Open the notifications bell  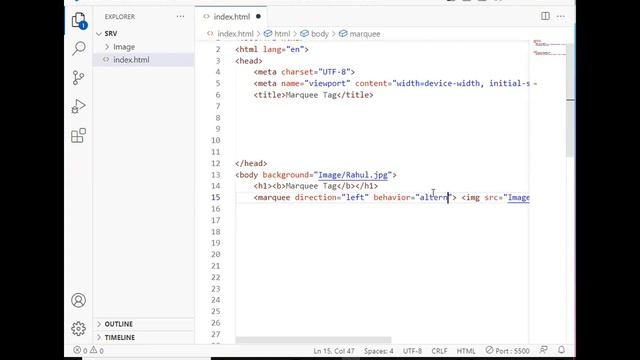562,350
